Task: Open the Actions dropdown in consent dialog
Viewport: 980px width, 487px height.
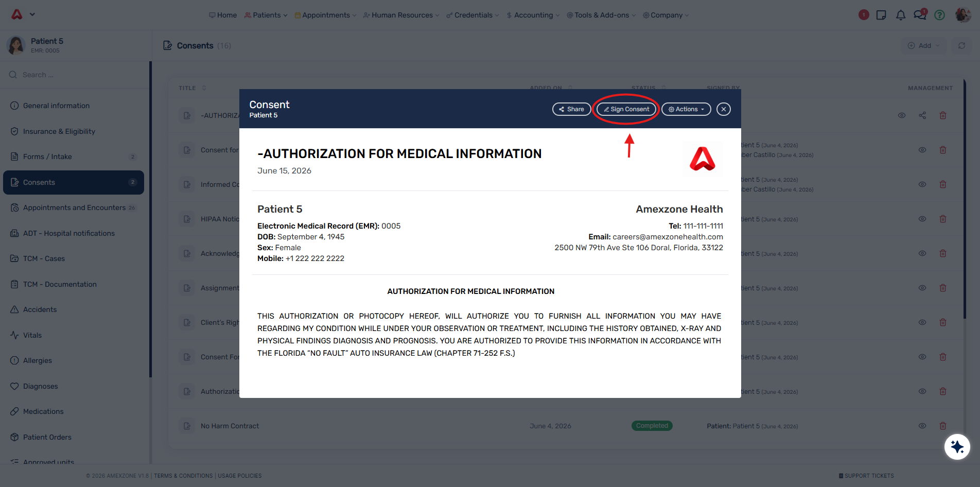Action: (686, 109)
